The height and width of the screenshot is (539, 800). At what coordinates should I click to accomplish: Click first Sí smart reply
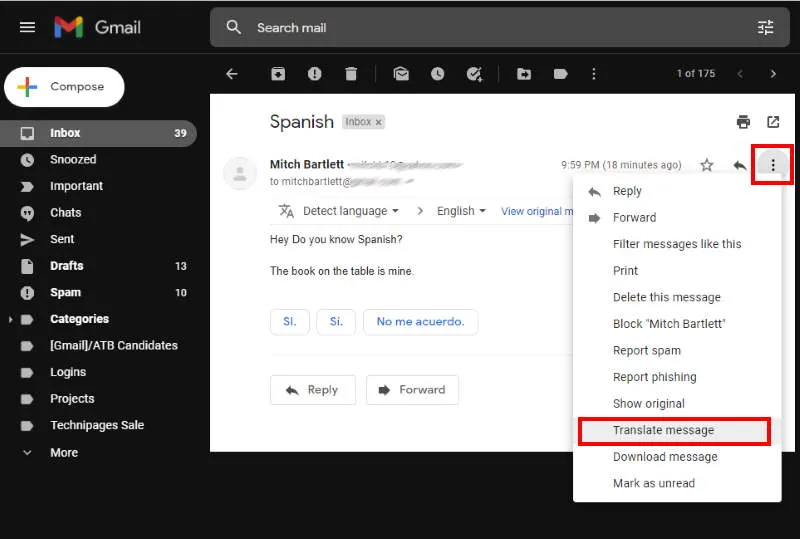point(290,322)
